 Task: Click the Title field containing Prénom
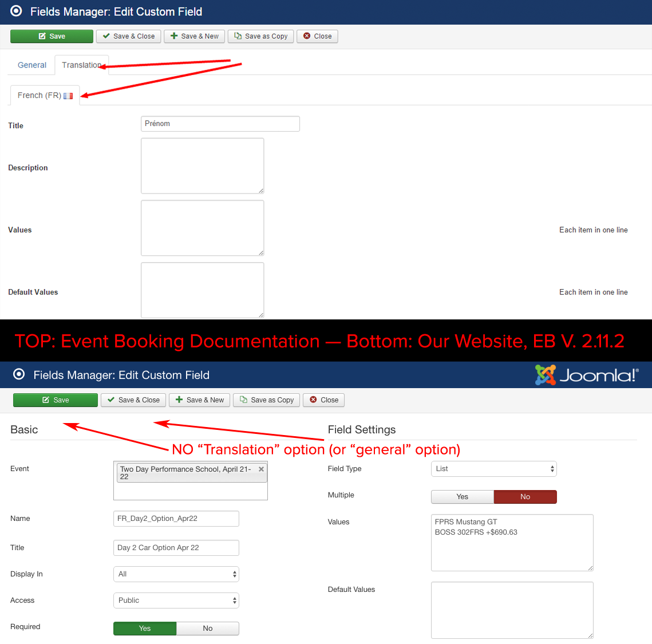(x=220, y=124)
